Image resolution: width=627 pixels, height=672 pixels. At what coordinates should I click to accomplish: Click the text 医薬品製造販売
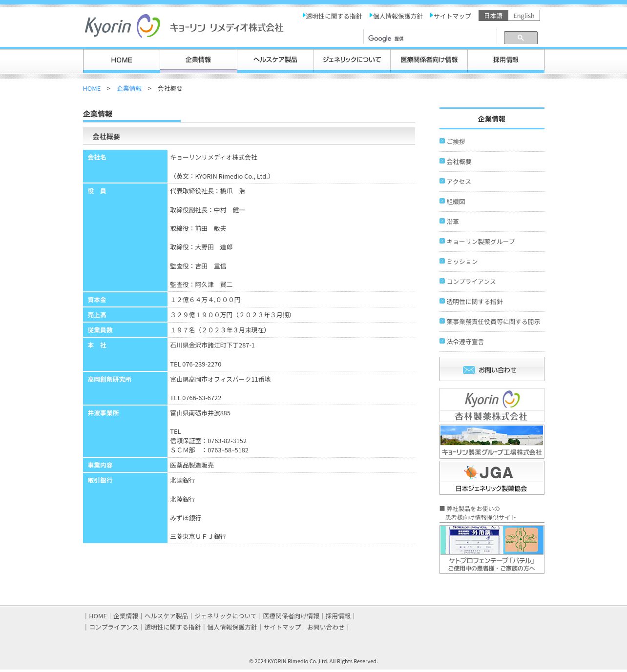192,465
